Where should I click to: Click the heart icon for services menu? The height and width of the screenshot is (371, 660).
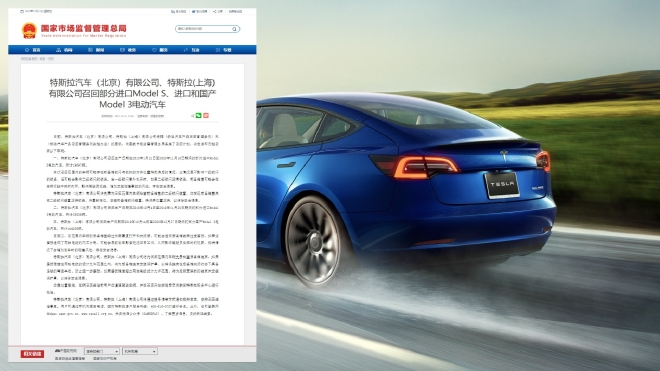point(154,50)
